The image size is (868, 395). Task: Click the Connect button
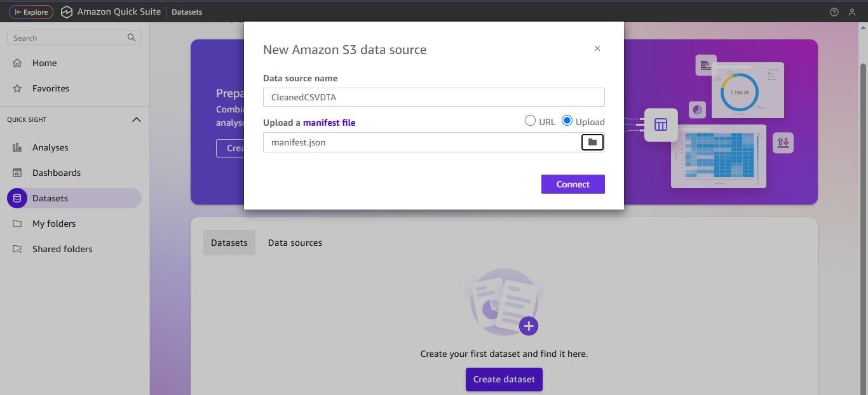(x=573, y=184)
